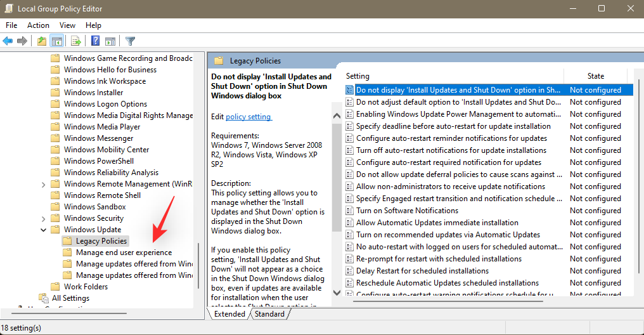
Task: Open the View menu
Action: 67,25
